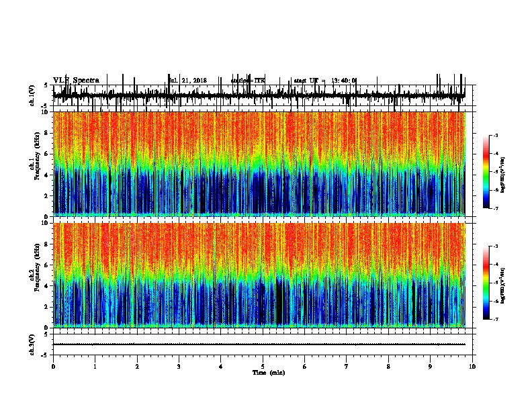Click the '-7' tick on ch.2 colorbar
532x411 pixels.
coord(495,320)
